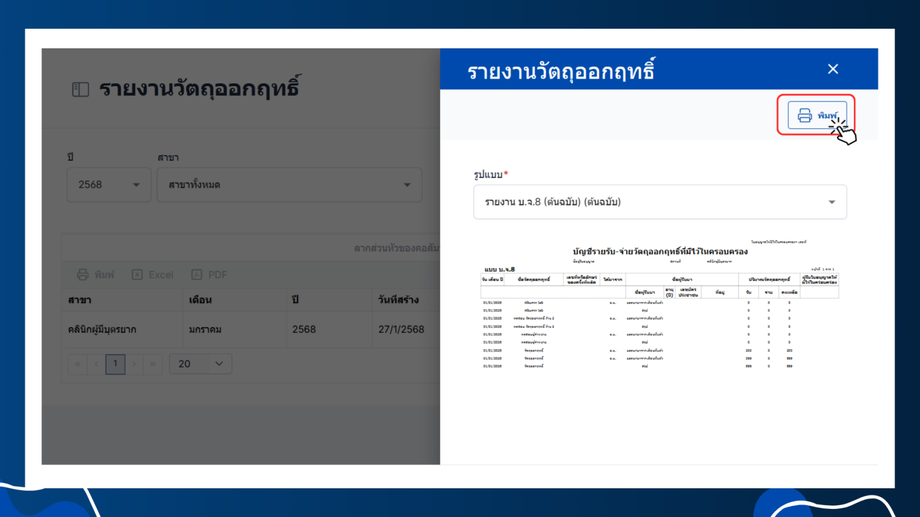Viewport: 920px width, 517px height.
Task: Click the column grouping drop area
Action: (251, 248)
